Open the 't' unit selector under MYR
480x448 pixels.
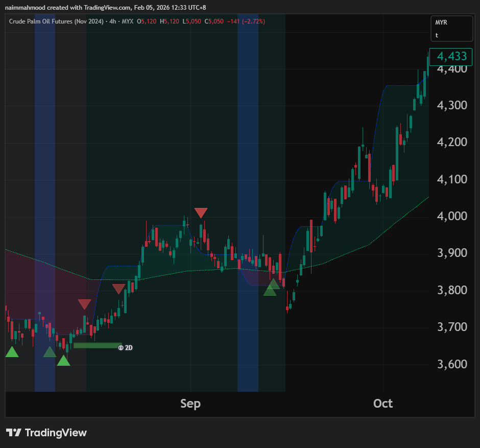coord(437,35)
